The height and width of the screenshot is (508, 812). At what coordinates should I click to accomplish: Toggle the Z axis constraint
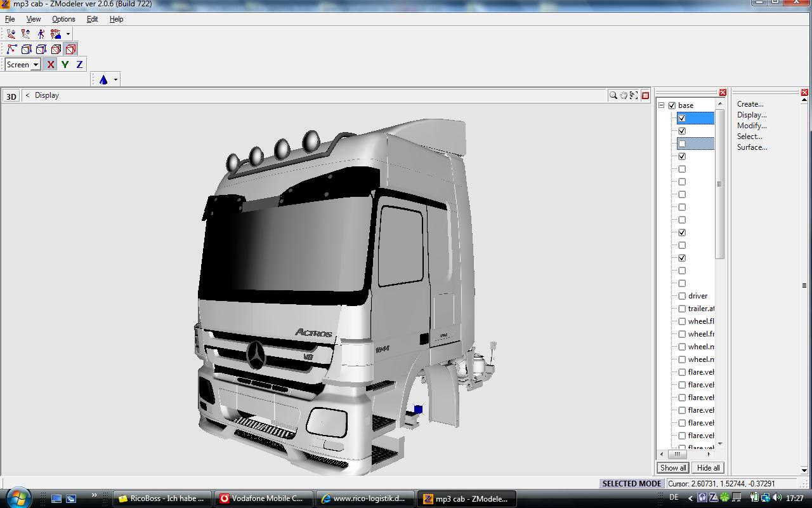click(x=79, y=64)
